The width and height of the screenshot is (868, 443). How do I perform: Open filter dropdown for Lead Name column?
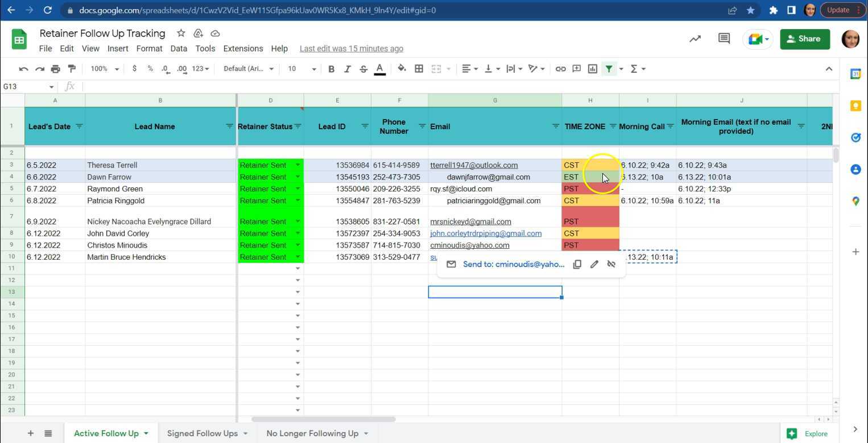229,126
